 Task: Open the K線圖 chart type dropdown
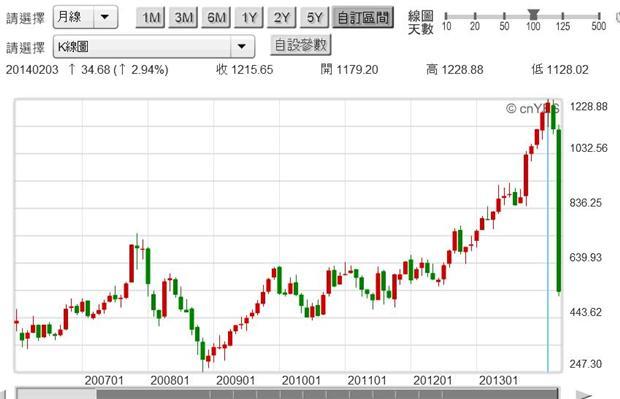[x=154, y=47]
